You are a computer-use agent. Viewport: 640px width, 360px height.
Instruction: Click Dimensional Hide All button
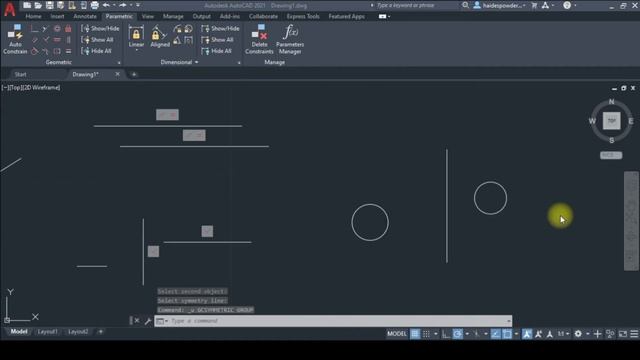[x=217, y=51]
